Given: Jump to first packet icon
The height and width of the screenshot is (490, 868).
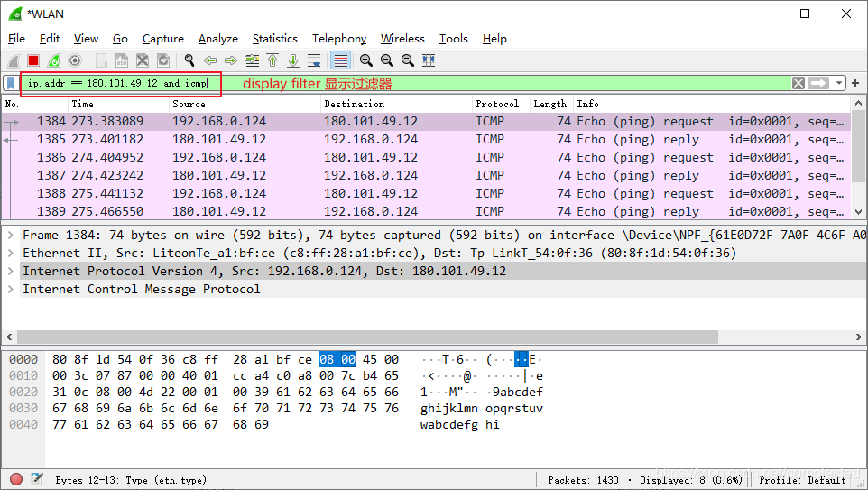Looking at the screenshot, I should [x=272, y=60].
